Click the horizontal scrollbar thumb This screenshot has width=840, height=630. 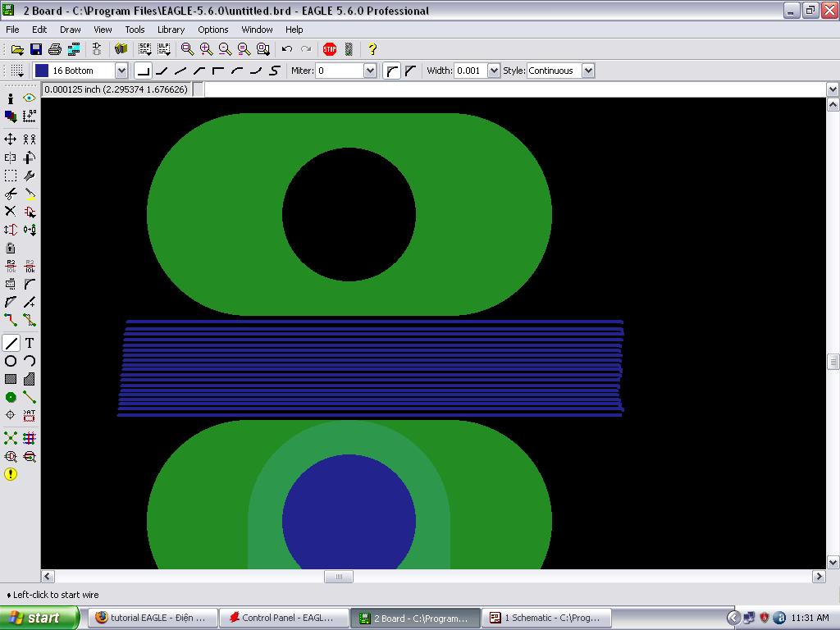pyautogui.click(x=338, y=577)
